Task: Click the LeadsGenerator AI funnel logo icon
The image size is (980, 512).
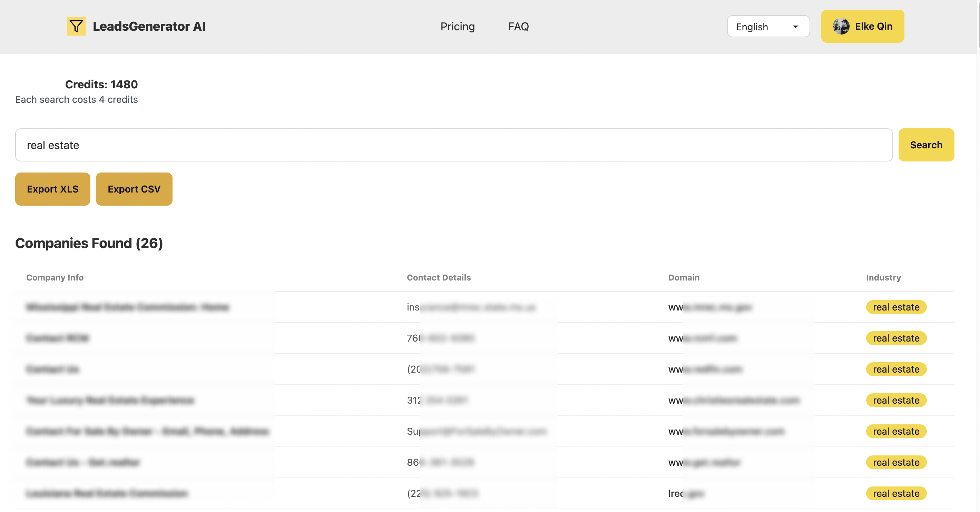Action: coord(76,26)
